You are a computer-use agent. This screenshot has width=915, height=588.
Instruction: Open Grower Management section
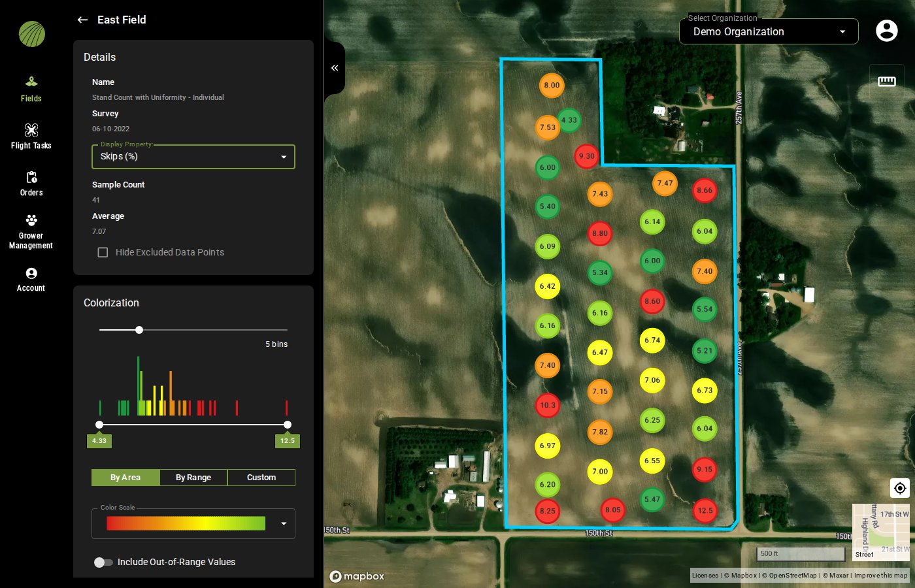click(x=31, y=231)
